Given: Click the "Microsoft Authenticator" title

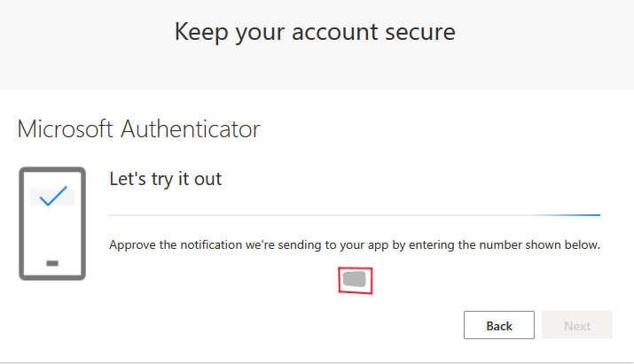Looking at the screenshot, I should pos(138,129).
